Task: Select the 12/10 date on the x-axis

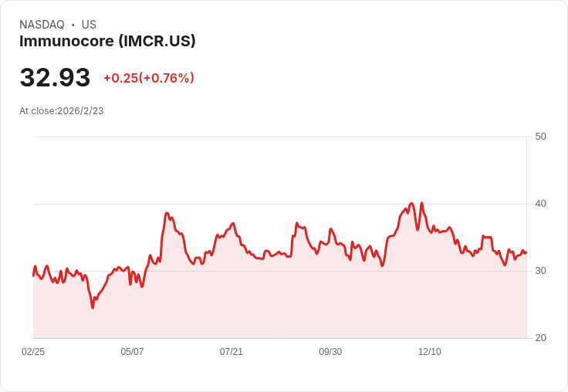Action: pyautogui.click(x=430, y=352)
